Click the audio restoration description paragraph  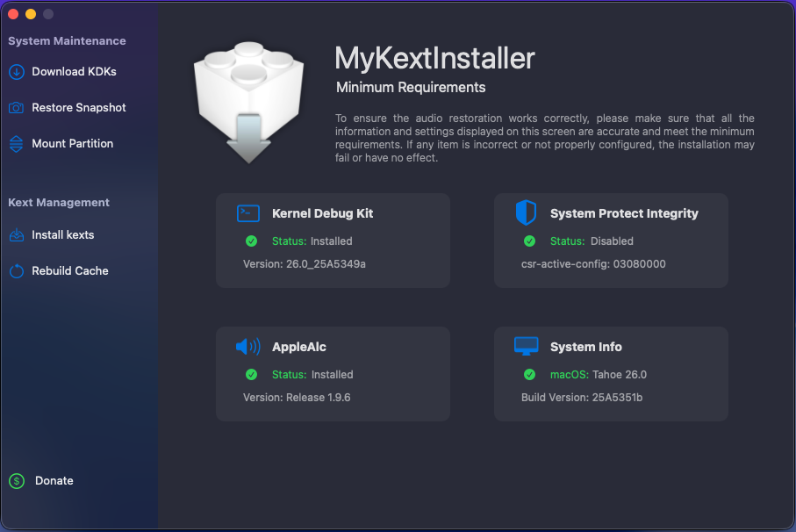coord(544,138)
